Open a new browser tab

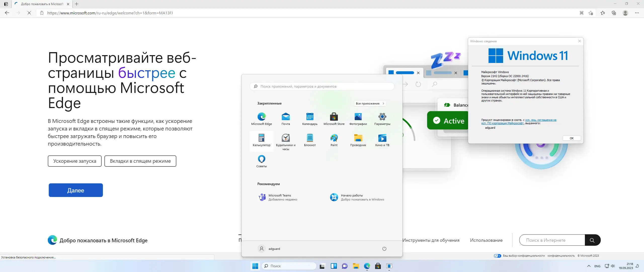point(77,4)
